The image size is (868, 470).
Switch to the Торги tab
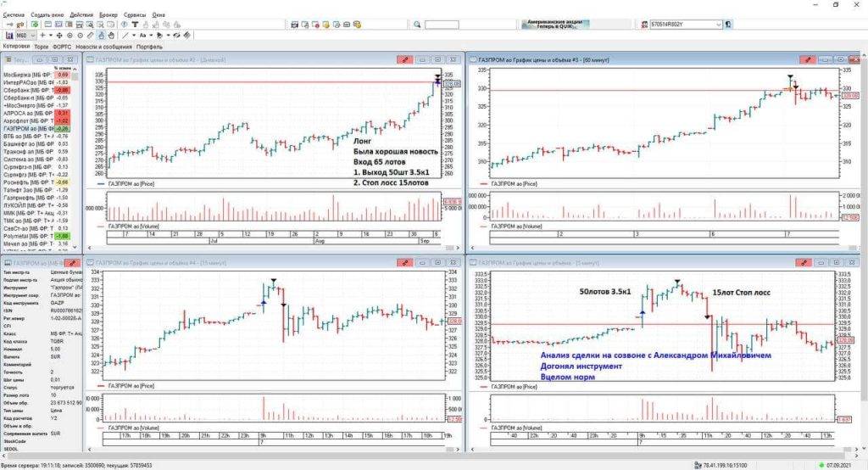coord(42,47)
